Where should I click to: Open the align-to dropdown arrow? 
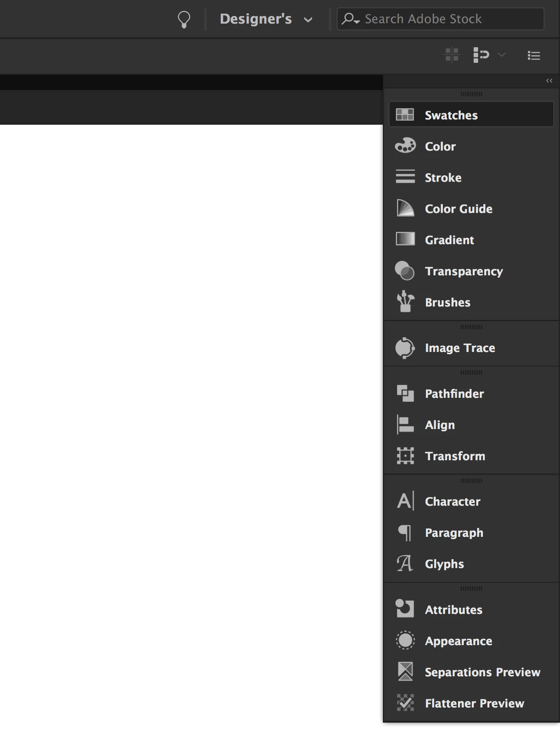tap(502, 55)
